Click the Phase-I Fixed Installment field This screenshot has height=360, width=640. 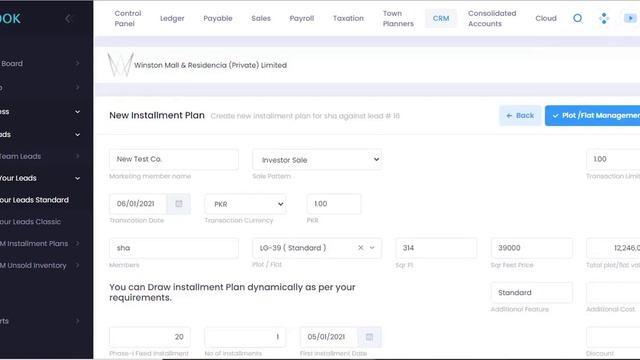click(150, 337)
